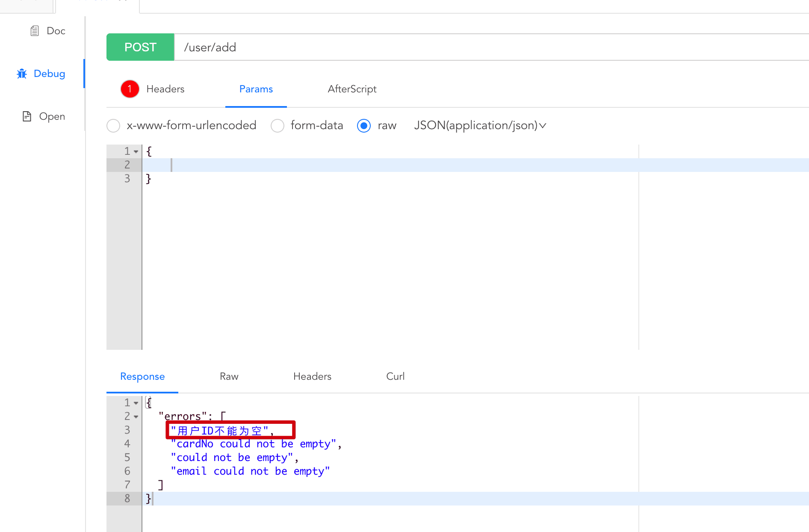Image resolution: width=809 pixels, height=532 pixels.
Task: Open the response Headers tab
Action: 312,376
